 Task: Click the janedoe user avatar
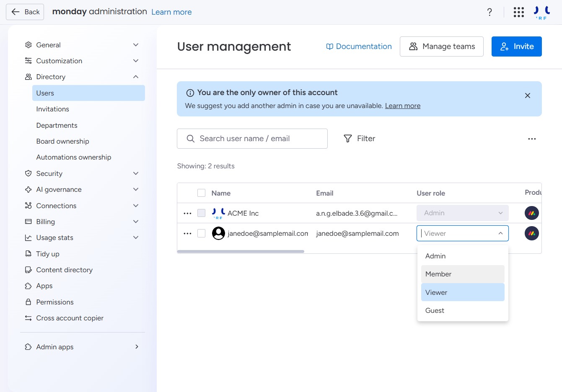(218, 233)
